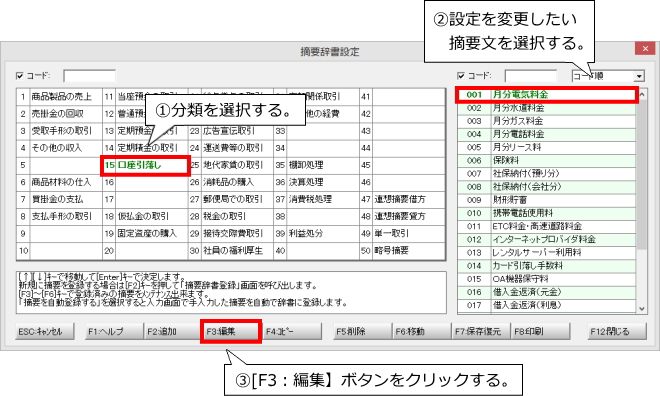The image size is (660, 396).
Task: Select summary 001 月分電気料金
Action: 547,95
